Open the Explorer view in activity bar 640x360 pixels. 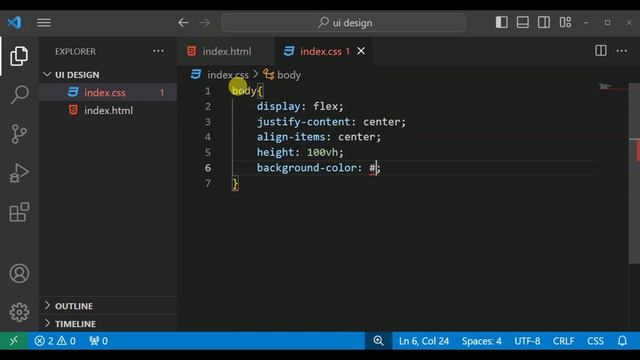19,56
